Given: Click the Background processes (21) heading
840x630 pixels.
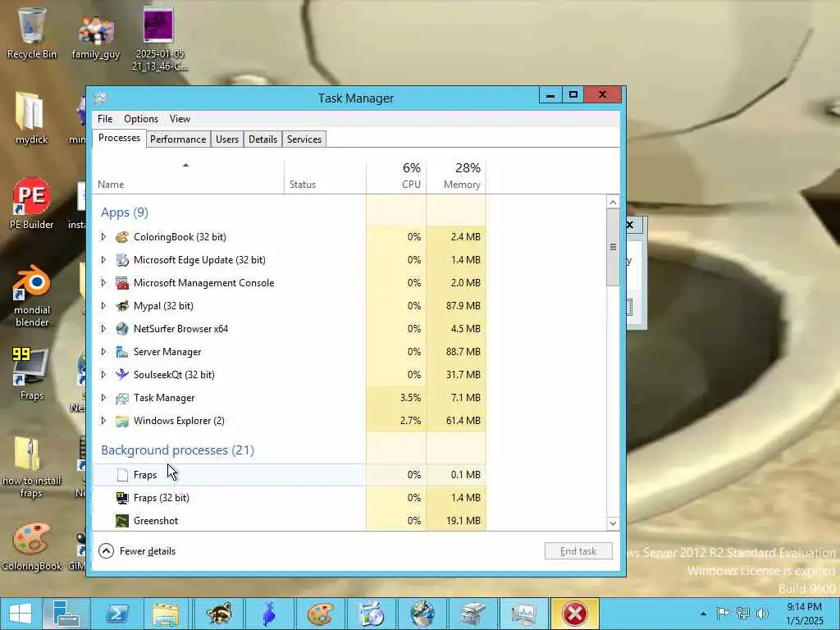Looking at the screenshot, I should click(x=177, y=450).
